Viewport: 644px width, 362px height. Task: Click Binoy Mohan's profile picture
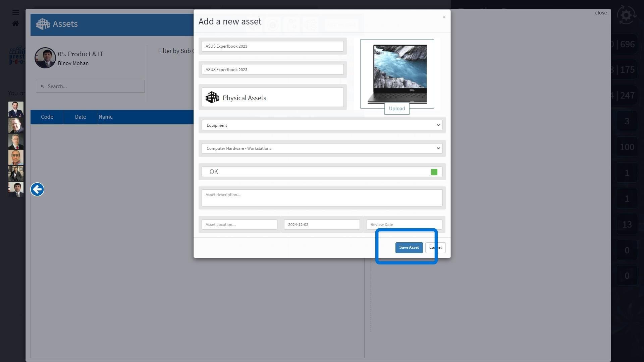point(45,58)
